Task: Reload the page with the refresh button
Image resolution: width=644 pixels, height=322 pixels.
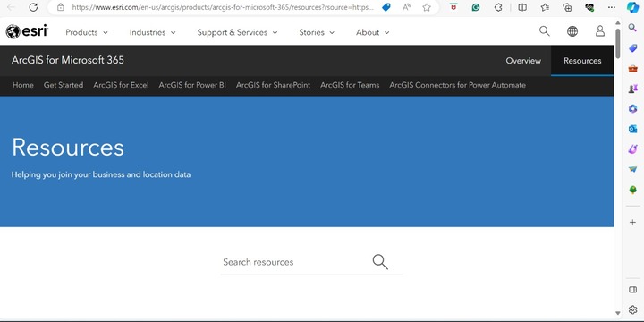Action: 33,7
